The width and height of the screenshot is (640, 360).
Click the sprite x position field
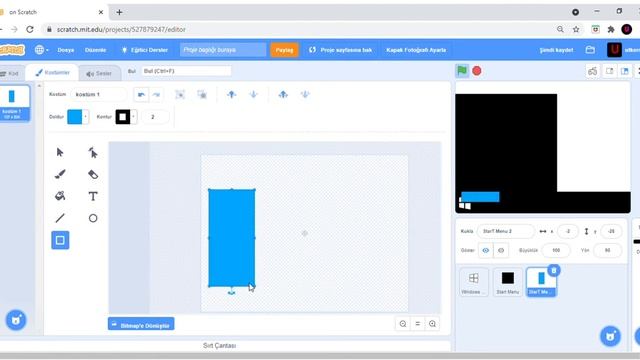point(568,231)
